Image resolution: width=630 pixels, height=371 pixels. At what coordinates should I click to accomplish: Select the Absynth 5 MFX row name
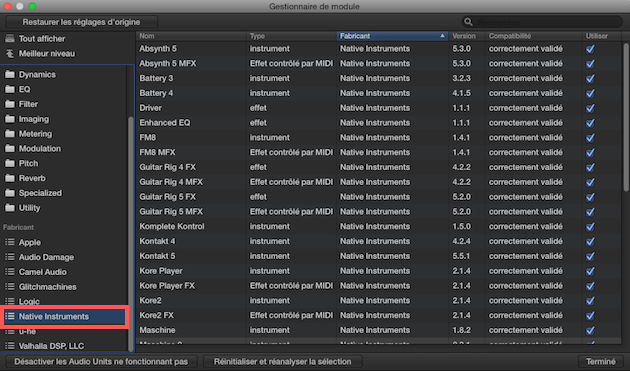(168, 64)
